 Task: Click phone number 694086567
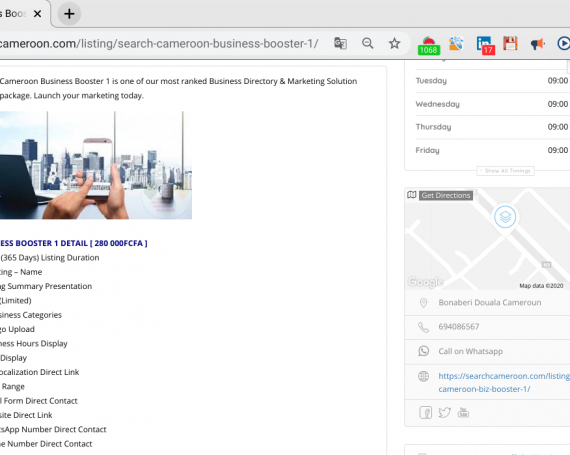point(459,327)
